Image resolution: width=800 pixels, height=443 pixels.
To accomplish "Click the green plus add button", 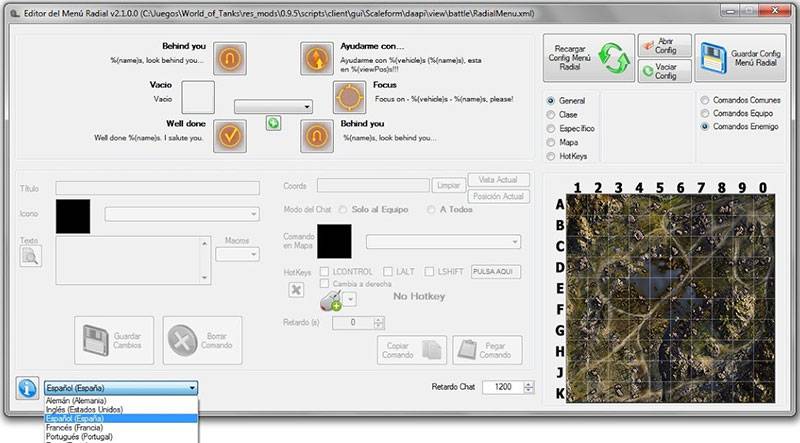I will 273,123.
